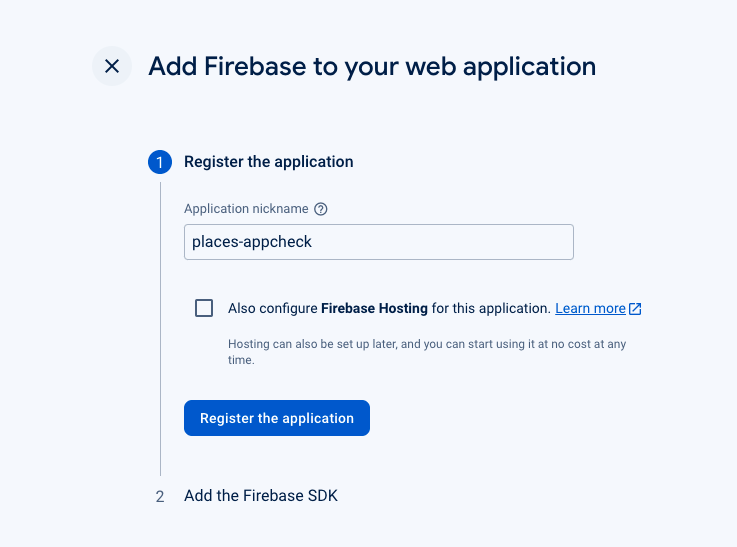Enable the Firebase Hosting checkbox

coord(204,308)
